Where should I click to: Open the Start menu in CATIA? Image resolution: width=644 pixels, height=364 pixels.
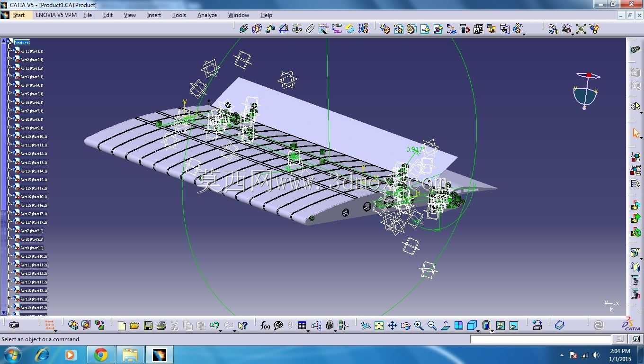point(19,15)
